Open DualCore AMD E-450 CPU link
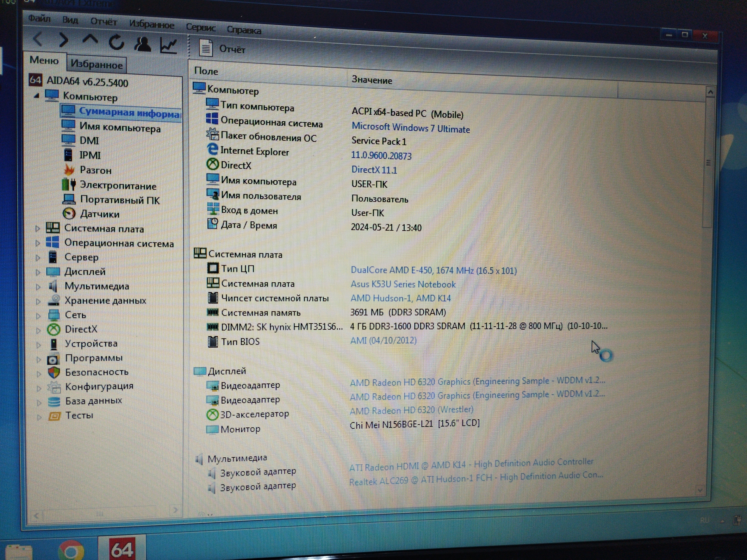 pos(433,270)
